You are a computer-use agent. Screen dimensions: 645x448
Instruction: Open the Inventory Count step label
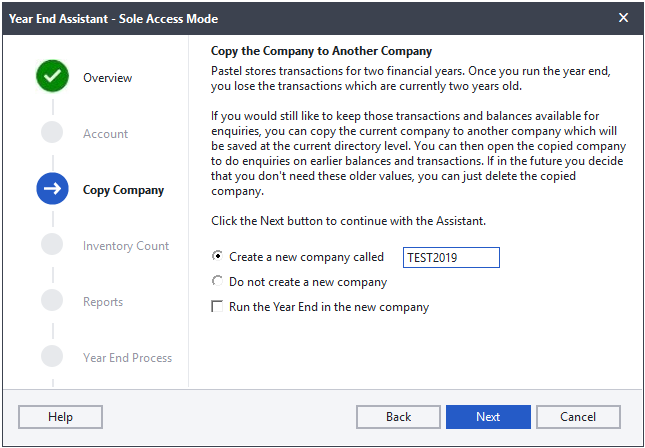[126, 246]
